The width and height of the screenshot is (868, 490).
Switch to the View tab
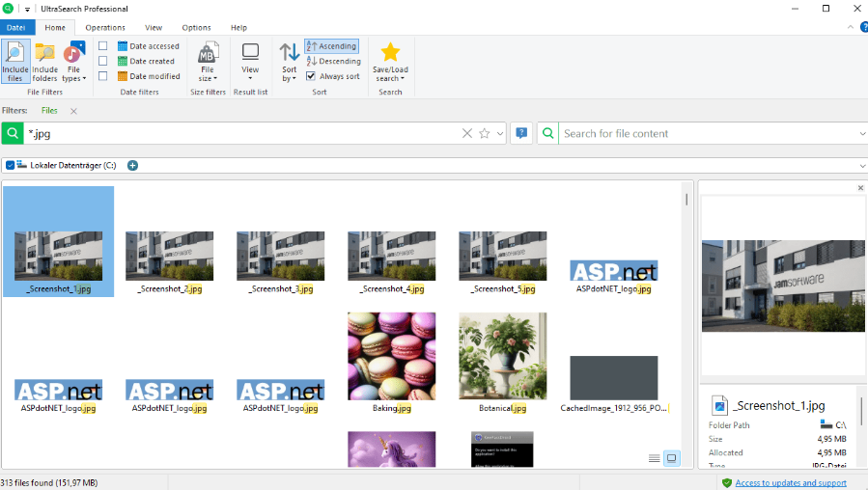154,27
